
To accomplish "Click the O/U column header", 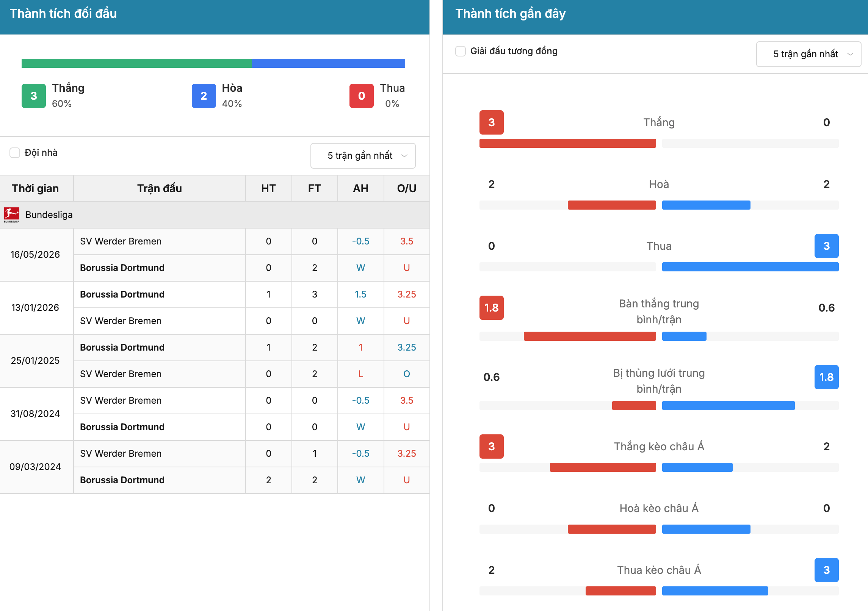I will [407, 188].
